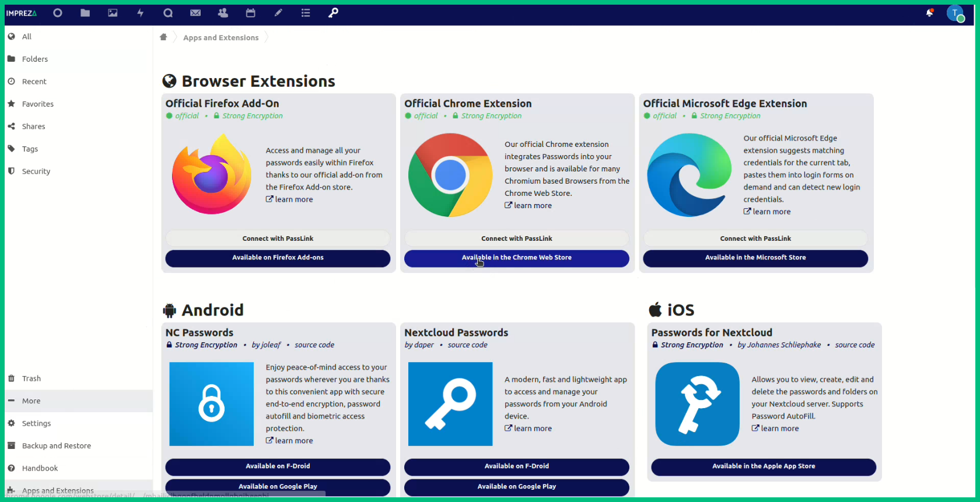This screenshot has height=502, width=980.
Task: Open the Passwords key icon in top bar
Action: pos(333,13)
